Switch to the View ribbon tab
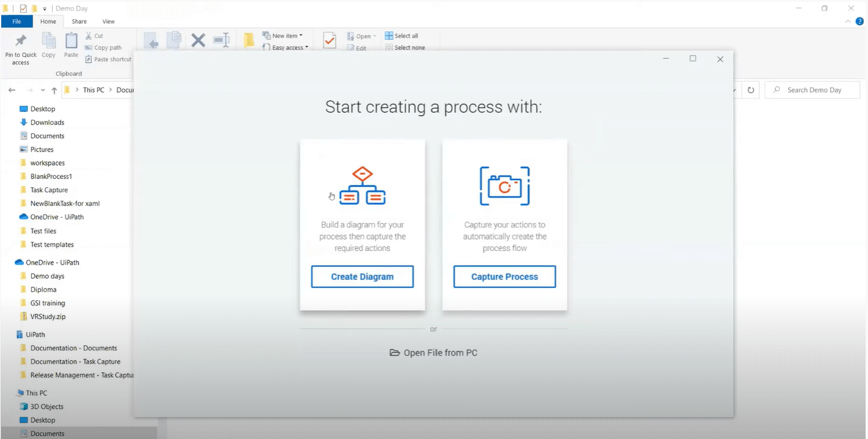The width and height of the screenshot is (868, 439). [x=108, y=21]
